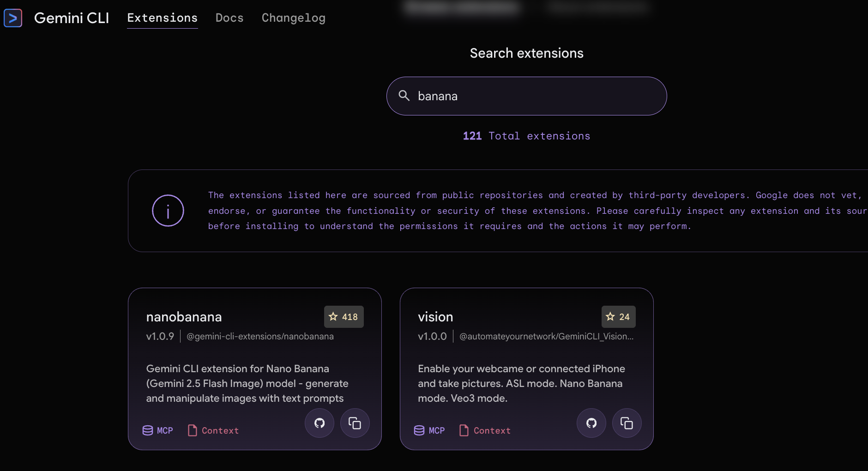The width and height of the screenshot is (868, 471).
Task: Open the Changelog tab
Action: pyautogui.click(x=293, y=18)
